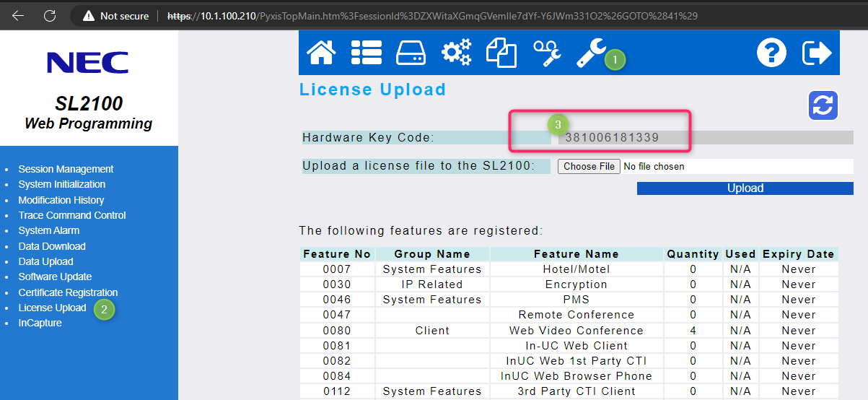
Task: Open the help question mark icon
Action: click(771, 53)
